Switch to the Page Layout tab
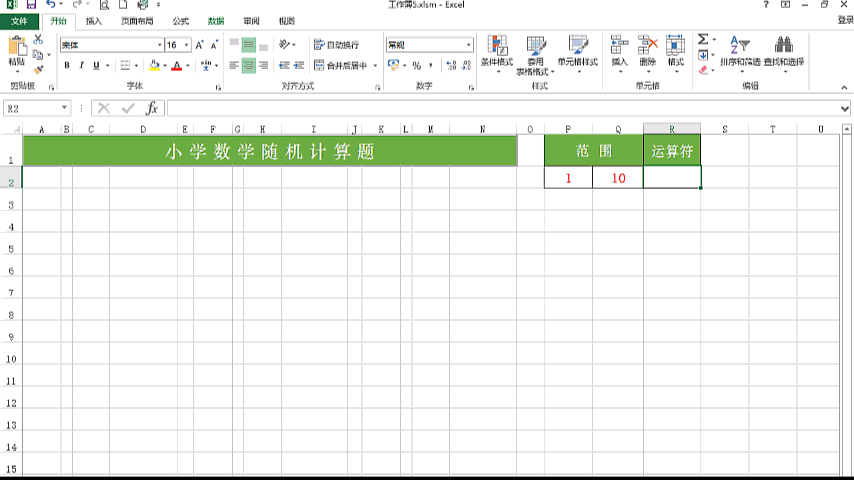Viewport: 854px width, 480px height. click(137, 21)
